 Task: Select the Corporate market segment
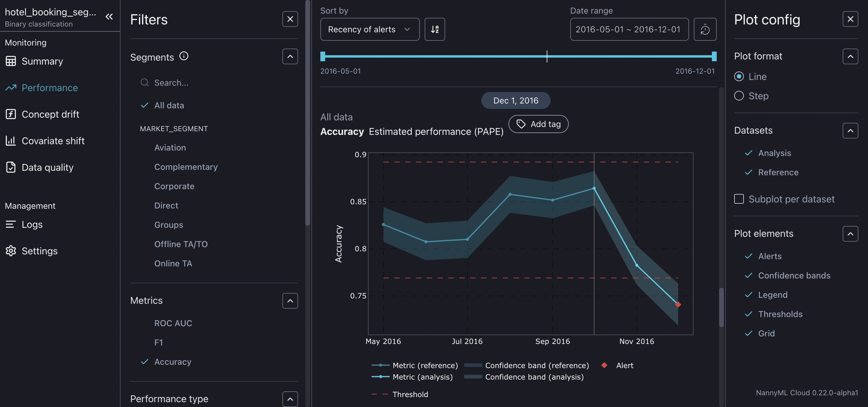click(174, 186)
